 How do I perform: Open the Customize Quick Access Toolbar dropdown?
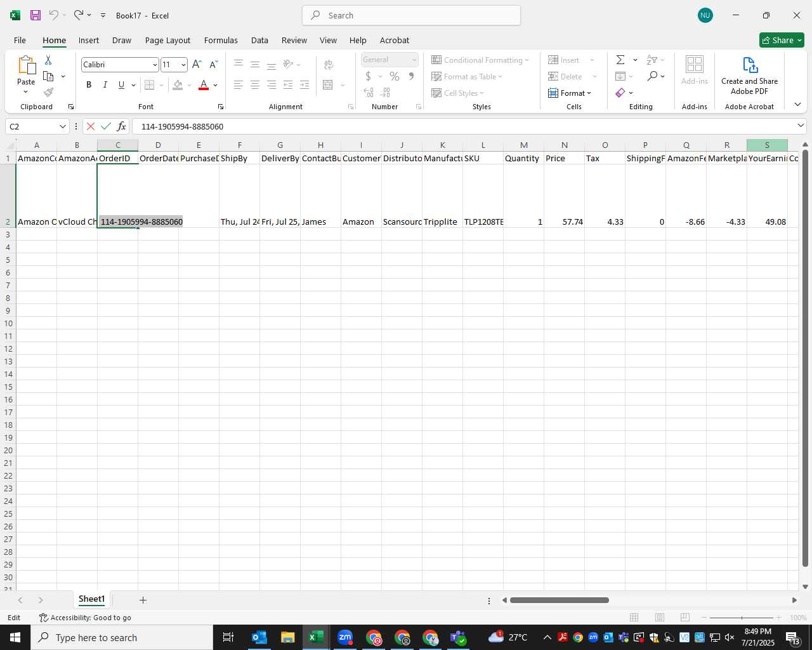pos(103,15)
